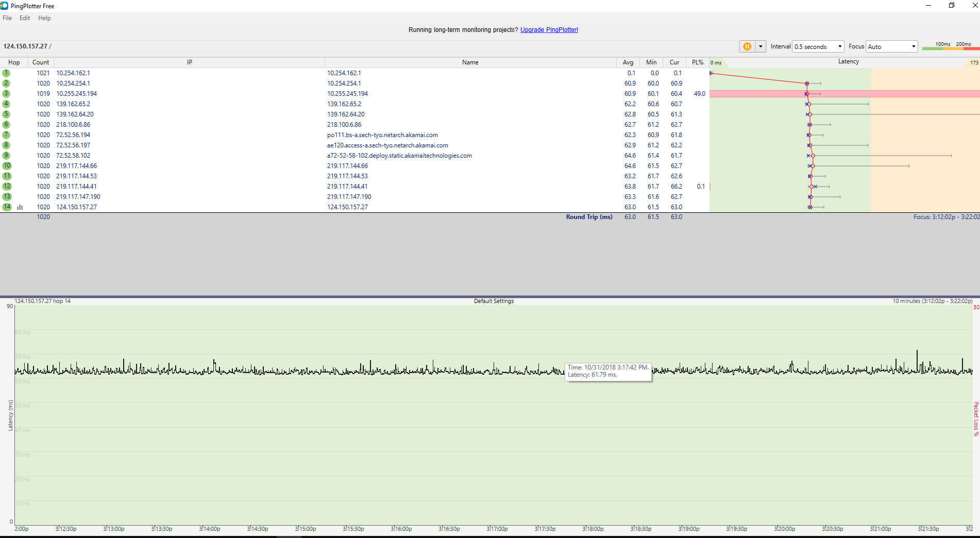Click the PingPlotter Free app icon in title bar

click(4, 6)
